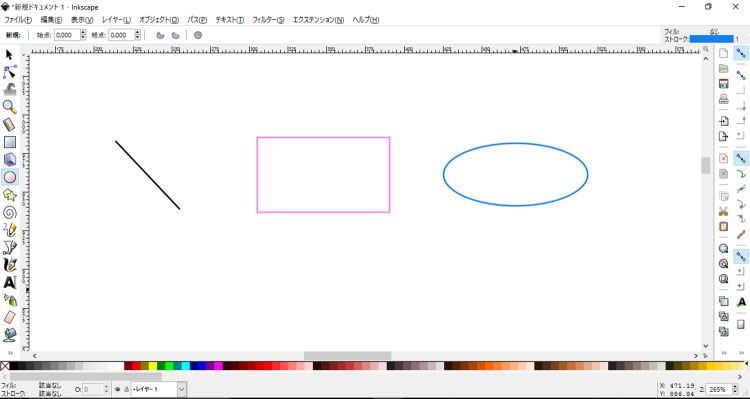Pick the red color swatch in palette

(x=136, y=366)
